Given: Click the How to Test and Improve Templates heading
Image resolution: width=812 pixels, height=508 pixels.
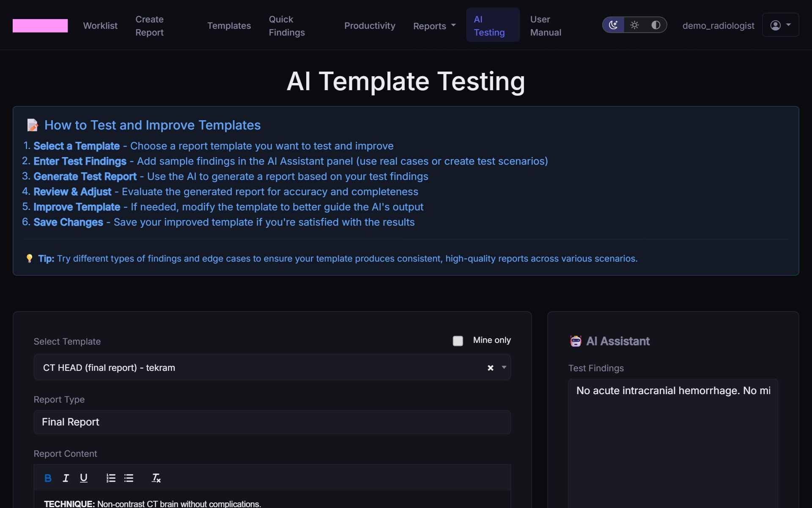Looking at the screenshot, I should click(152, 125).
